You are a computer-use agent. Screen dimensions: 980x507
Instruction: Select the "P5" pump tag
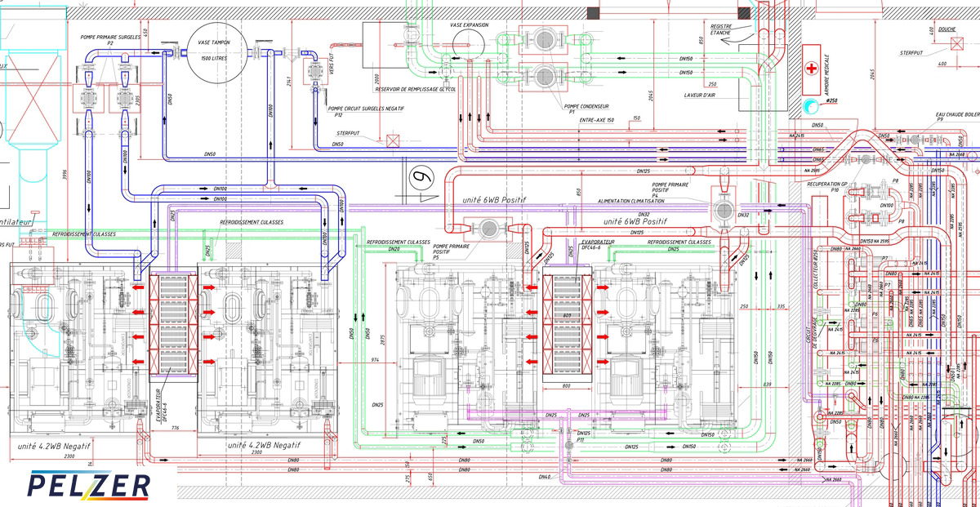point(435,258)
